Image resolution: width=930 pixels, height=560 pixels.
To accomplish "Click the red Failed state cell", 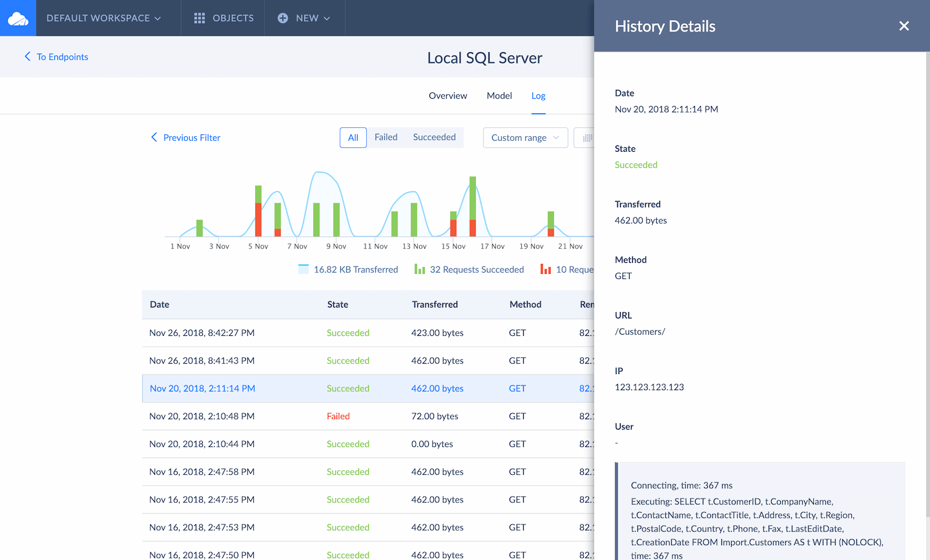I will coord(338,416).
